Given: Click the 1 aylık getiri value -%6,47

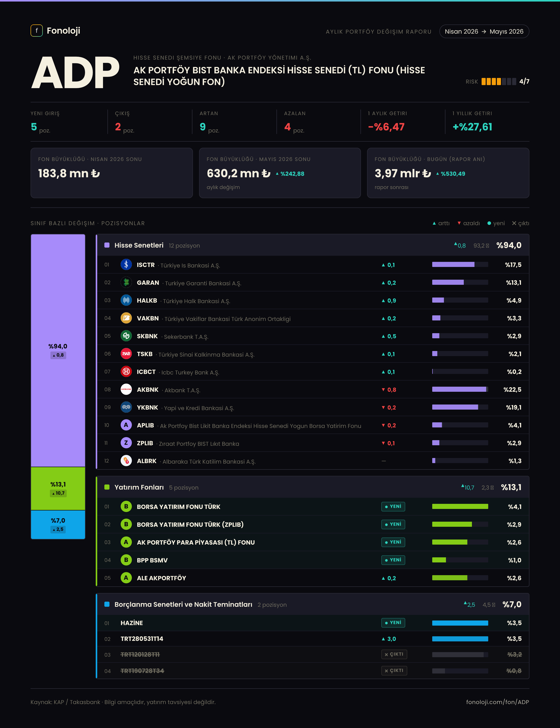Looking at the screenshot, I should 386,127.
